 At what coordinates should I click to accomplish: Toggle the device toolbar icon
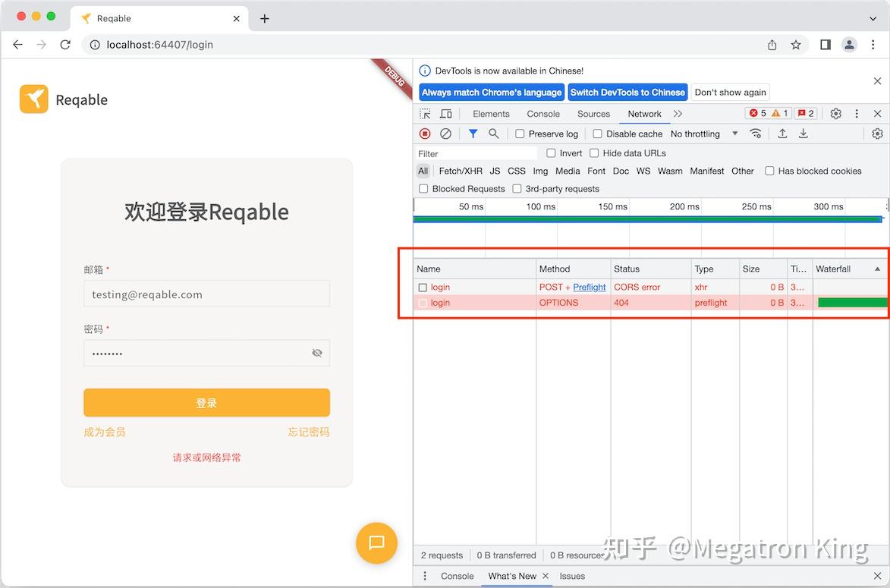(x=445, y=113)
